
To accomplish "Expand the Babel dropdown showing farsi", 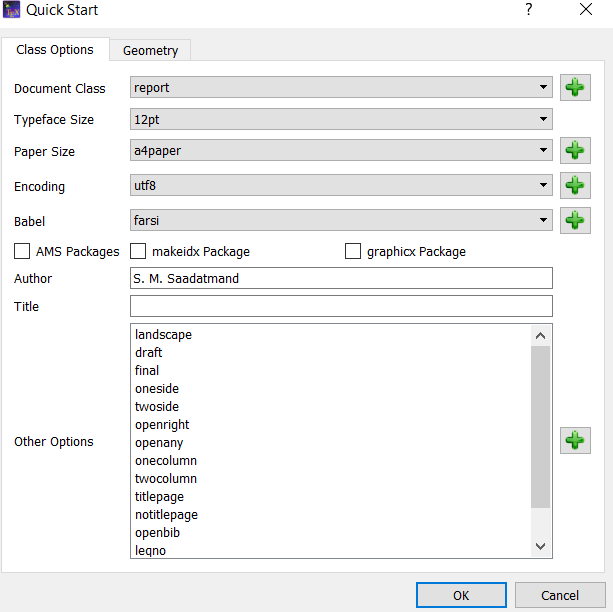I will click(341, 220).
